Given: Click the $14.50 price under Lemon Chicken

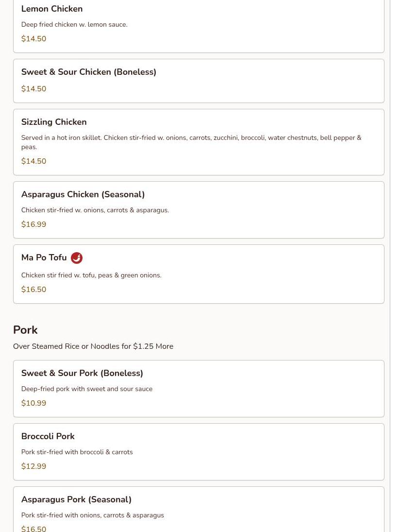Looking at the screenshot, I should pos(33,39).
